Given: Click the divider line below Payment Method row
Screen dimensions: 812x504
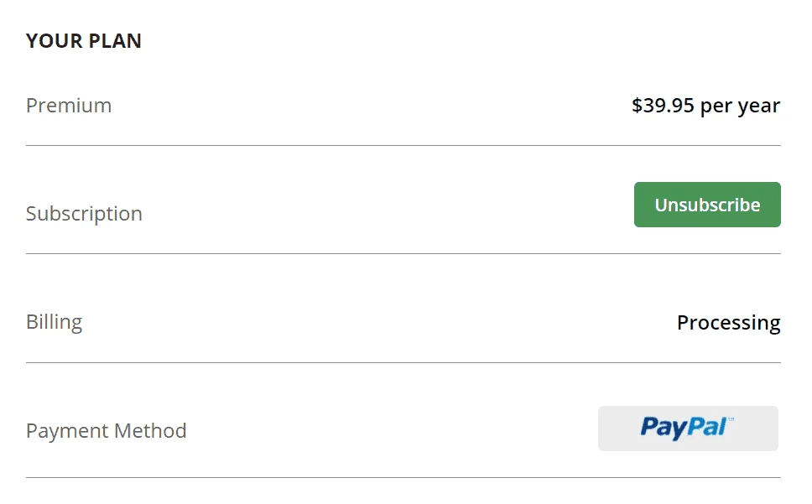Looking at the screenshot, I should tap(403, 478).
